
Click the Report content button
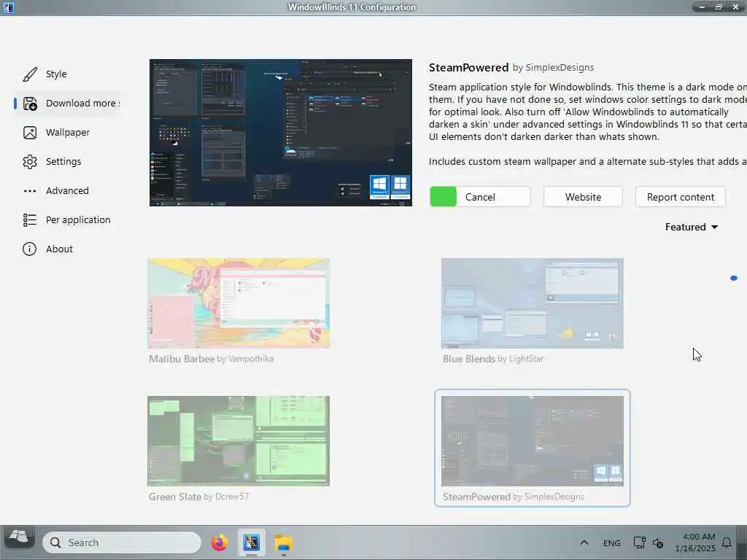681,197
